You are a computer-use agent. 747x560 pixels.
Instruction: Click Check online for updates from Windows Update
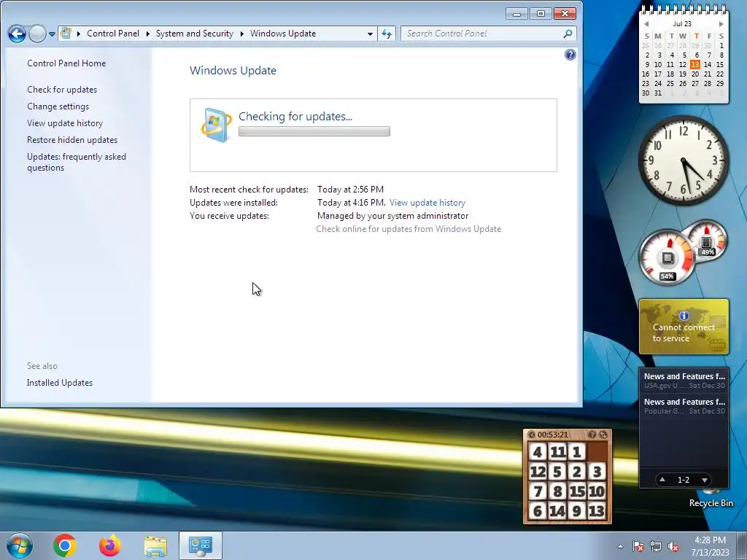pos(409,229)
